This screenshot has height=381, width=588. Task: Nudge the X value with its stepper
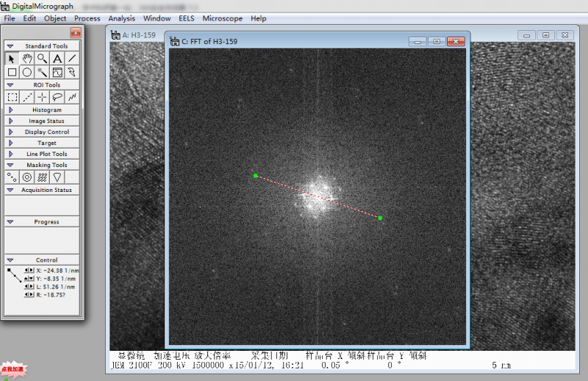click(x=29, y=270)
